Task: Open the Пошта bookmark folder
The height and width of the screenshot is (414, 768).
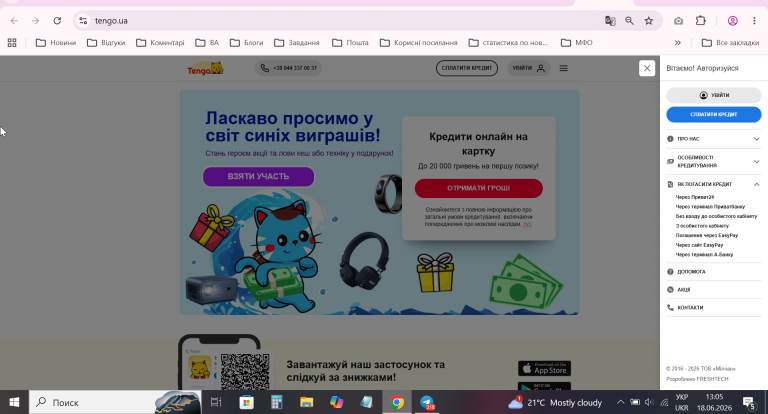Action: point(350,43)
